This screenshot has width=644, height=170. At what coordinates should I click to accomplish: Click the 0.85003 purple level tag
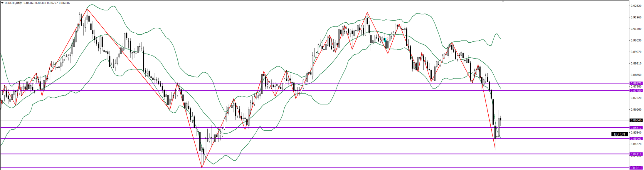click(x=636, y=139)
